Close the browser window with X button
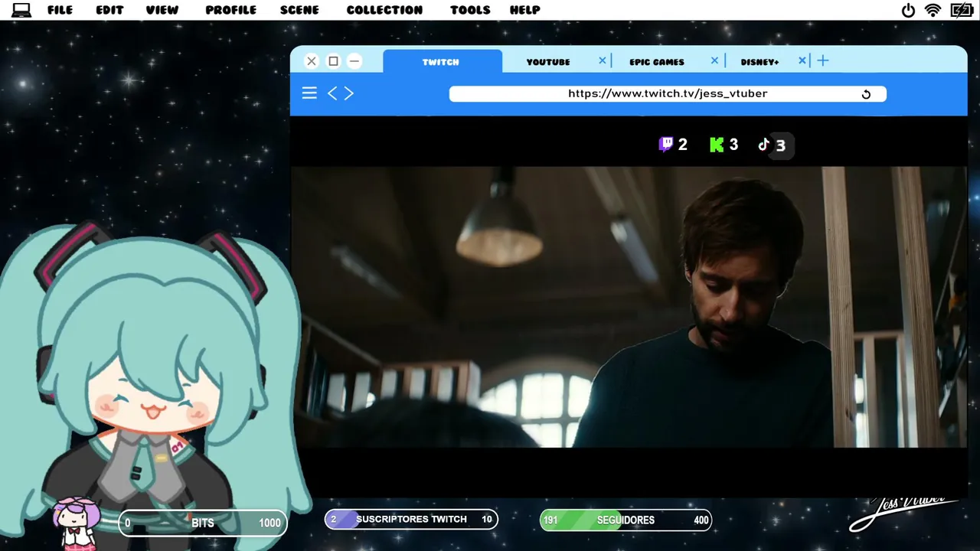 [x=312, y=61]
